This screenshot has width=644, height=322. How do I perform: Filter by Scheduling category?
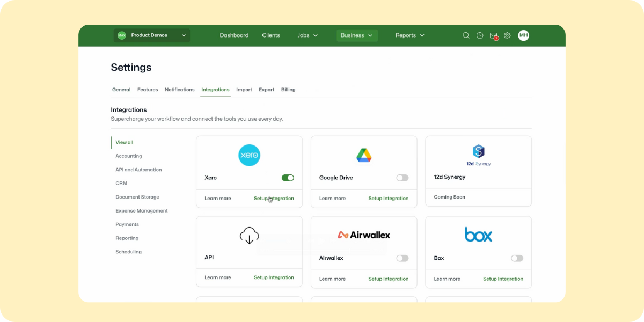[129, 252]
